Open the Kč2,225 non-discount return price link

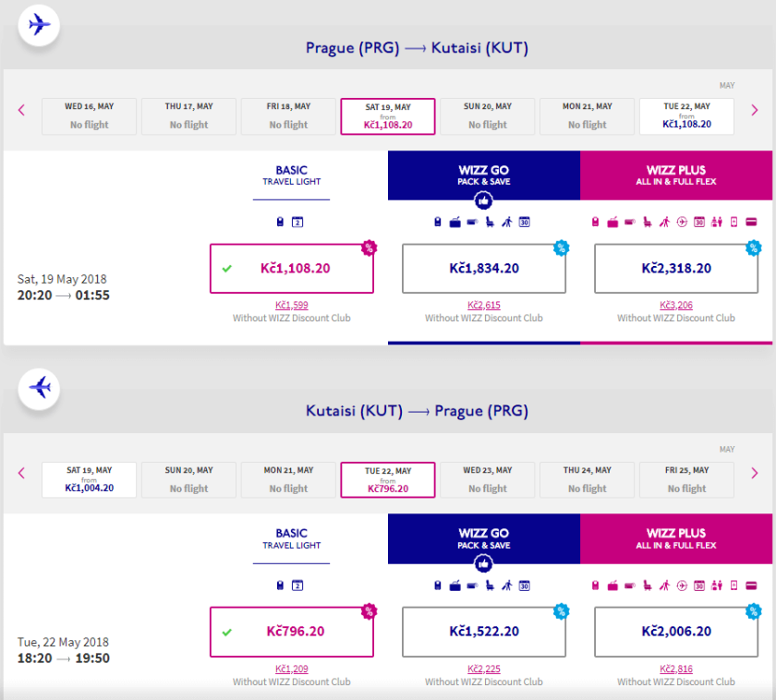[483, 669]
